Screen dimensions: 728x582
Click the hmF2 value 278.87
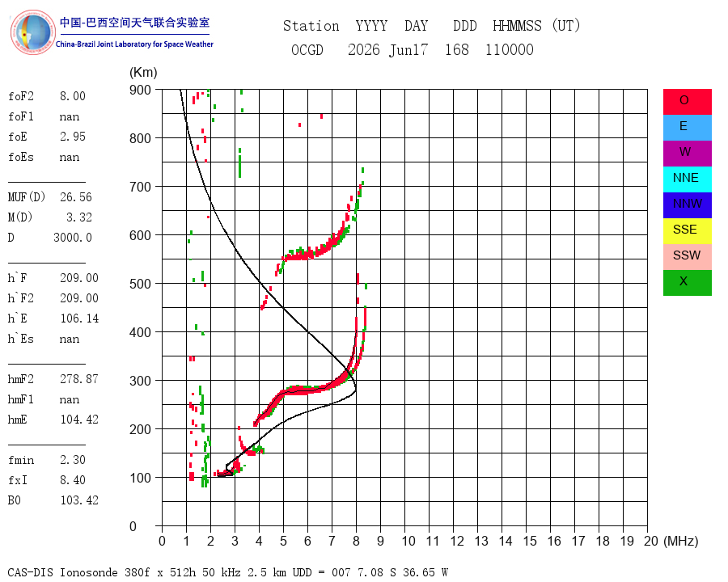click(x=79, y=379)
